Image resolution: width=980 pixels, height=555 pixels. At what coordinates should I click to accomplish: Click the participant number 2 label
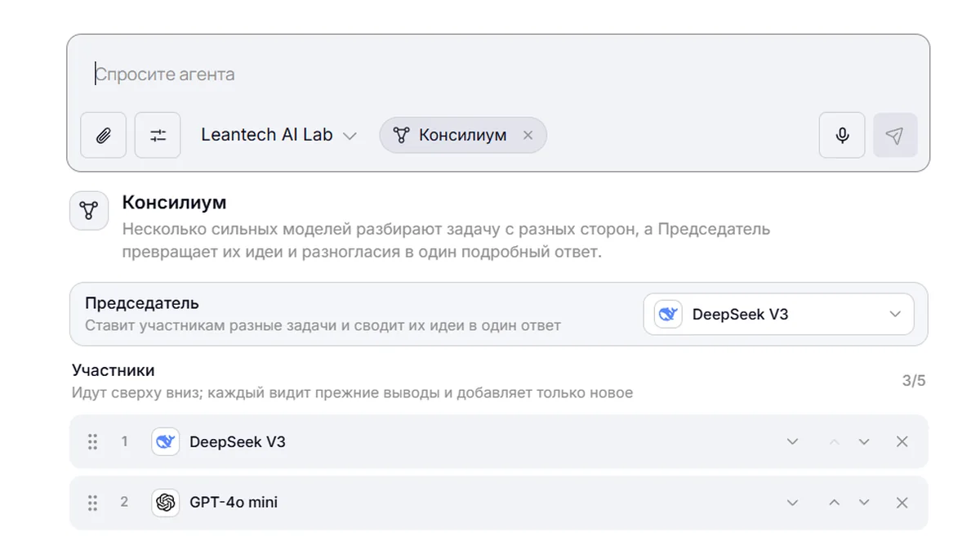125,502
